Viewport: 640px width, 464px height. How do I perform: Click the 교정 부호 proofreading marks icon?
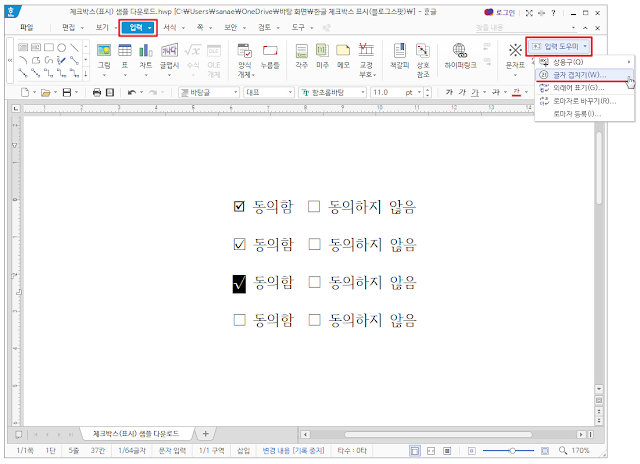click(x=366, y=50)
